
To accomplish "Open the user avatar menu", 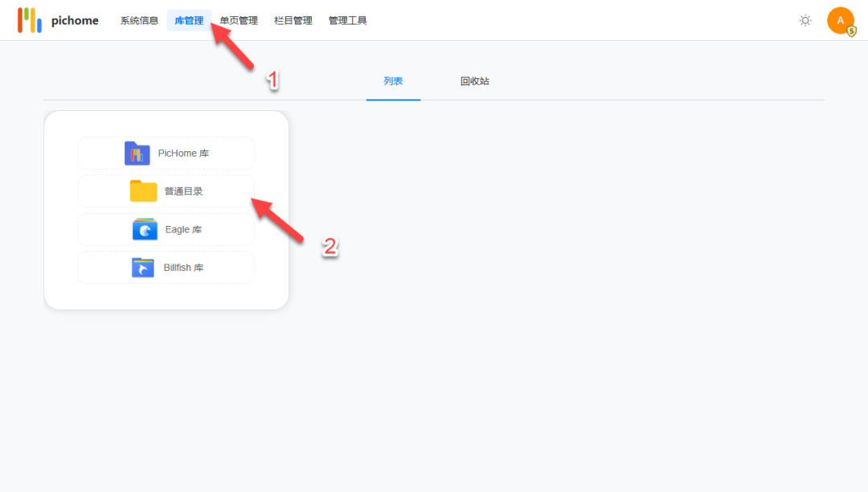I will tap(841, 20).
